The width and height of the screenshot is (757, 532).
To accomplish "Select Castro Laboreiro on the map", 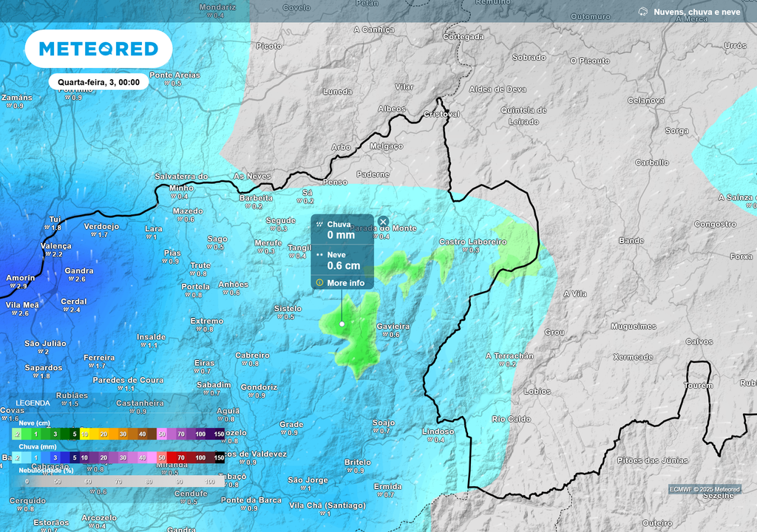I will pyautogui.click(x=472, y=242).
